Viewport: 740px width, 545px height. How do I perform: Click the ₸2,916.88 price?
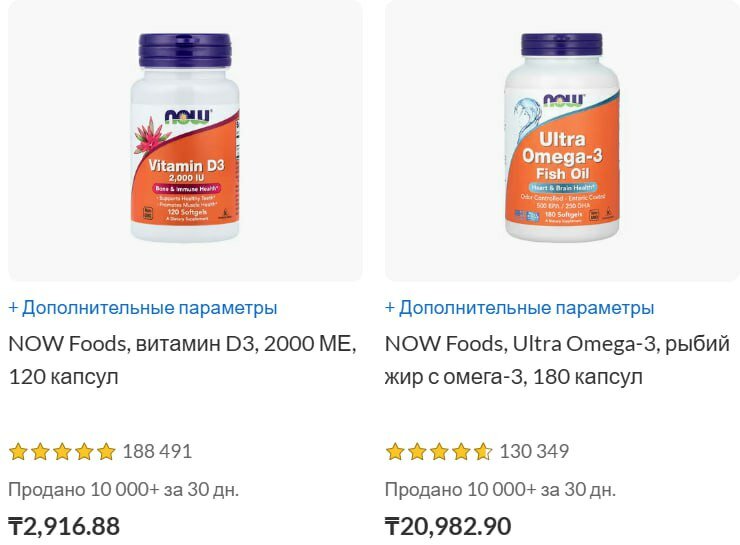[x=64, y=526]
